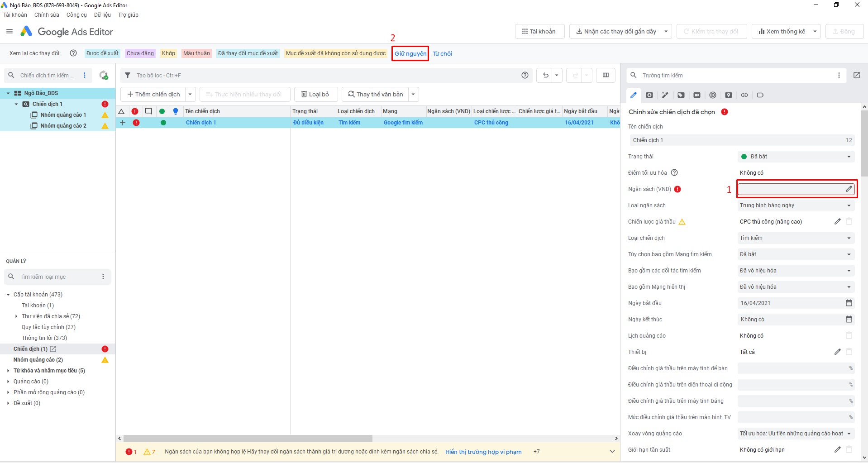Viewport: 868px width, 463px height.
Task: Click the Ngân sách (VND) input field
Action: click(x=791, y=189)
